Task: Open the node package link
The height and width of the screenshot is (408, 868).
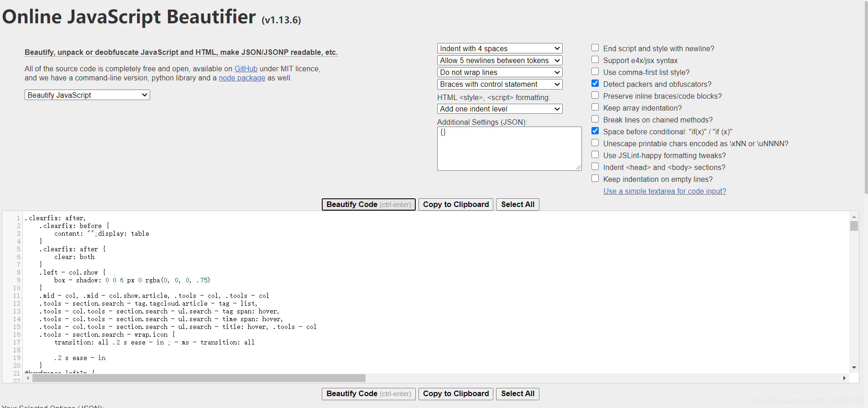Action: pos(242,78)
